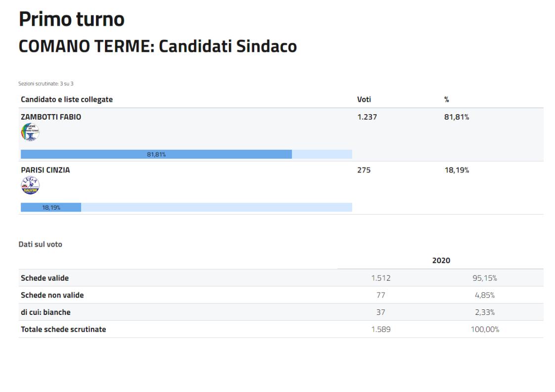
Task: Click the "Dati sul voto" section heading
Action: [x=41, y=244]
